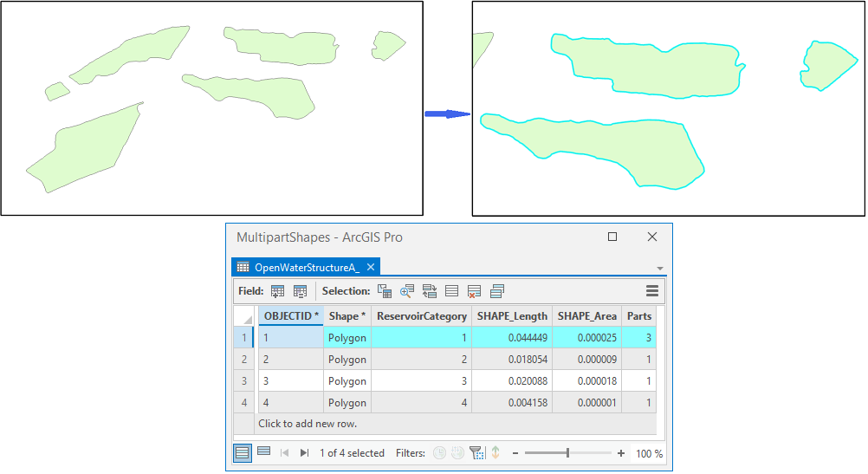Image resolution: width=868 pixels, height=474 pixels.
Task: Open Select By Attributes tool
Action: tap(384, 291)
